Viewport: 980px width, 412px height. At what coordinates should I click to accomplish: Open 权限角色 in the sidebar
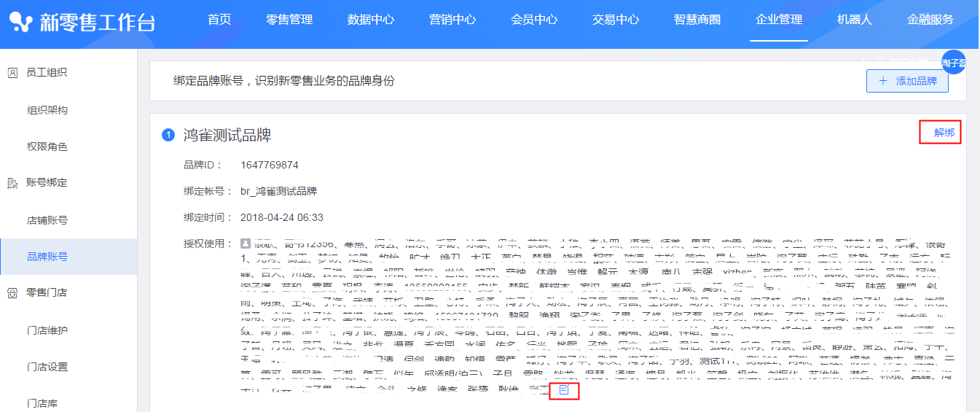(x=47, y=147)
